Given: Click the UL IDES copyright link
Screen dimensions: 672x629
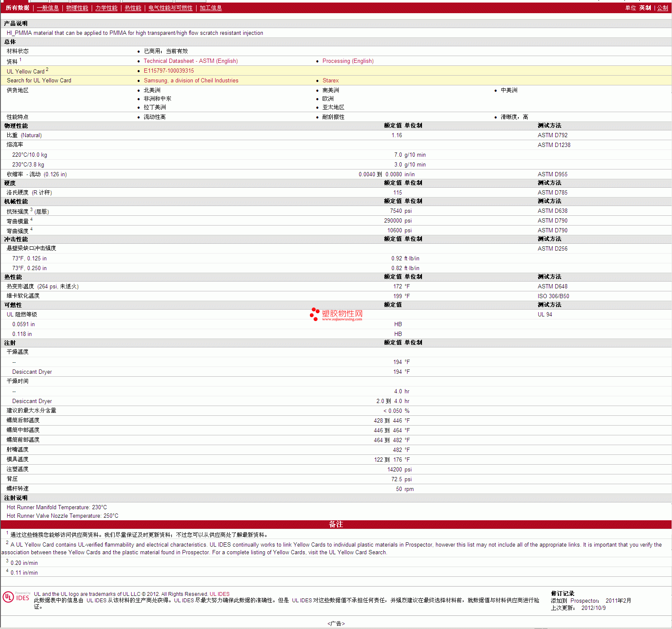Looking at the screenshot, I should [x=219, y=594].
